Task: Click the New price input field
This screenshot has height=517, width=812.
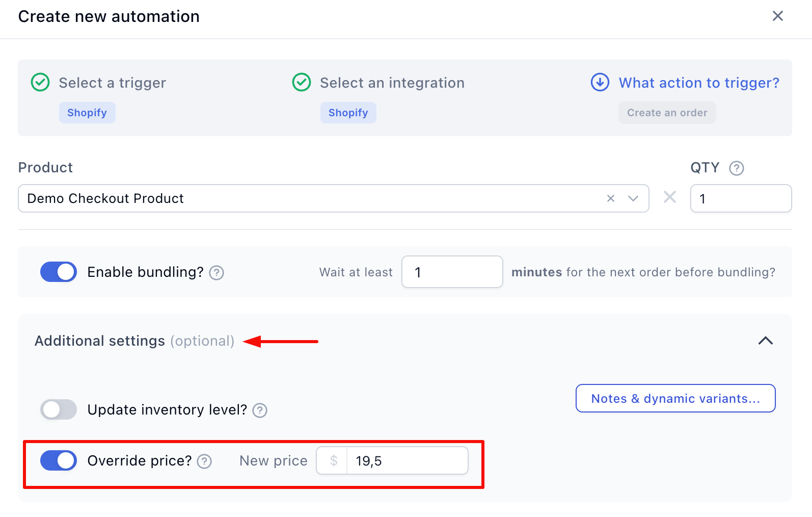Action: 407,461
